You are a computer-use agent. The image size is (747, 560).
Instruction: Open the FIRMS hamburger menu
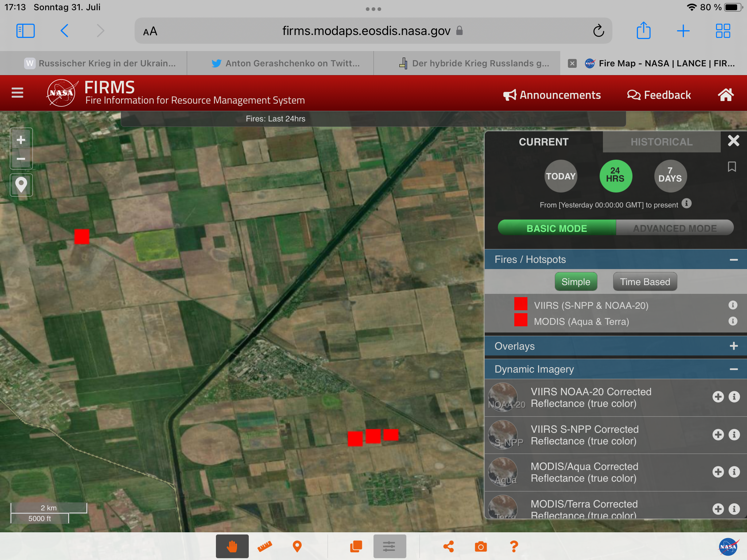point(17,93)
